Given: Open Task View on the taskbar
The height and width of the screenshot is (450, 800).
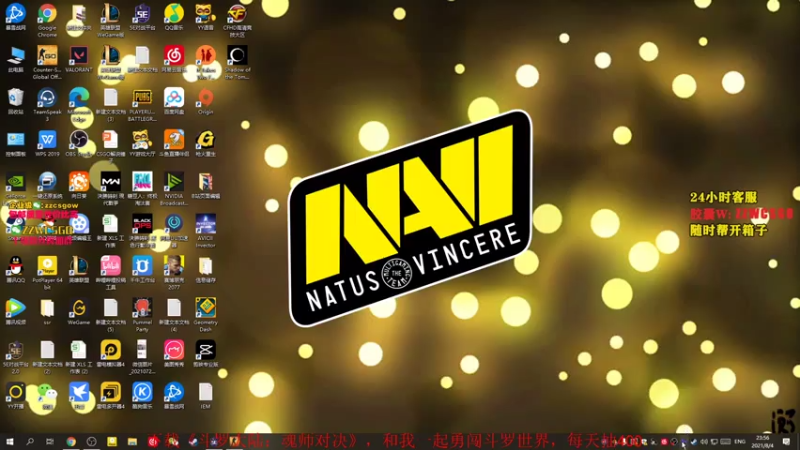Looking at the screenshot, I should [x=49, y=441].
